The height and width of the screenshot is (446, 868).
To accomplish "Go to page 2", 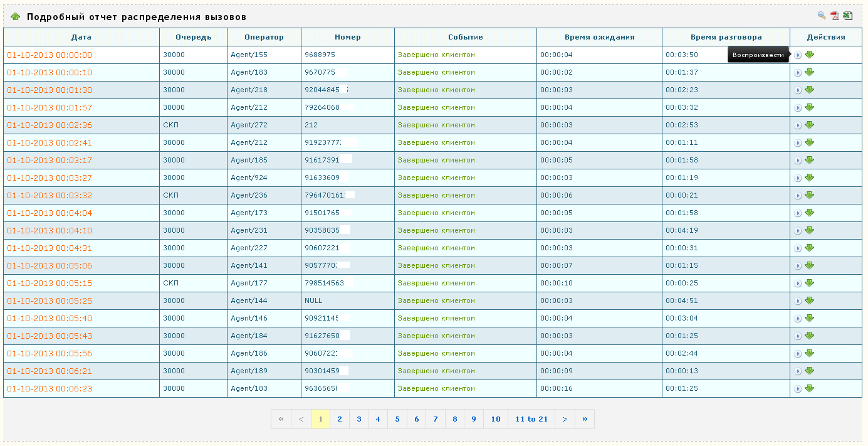I will (x=340, y=419).
